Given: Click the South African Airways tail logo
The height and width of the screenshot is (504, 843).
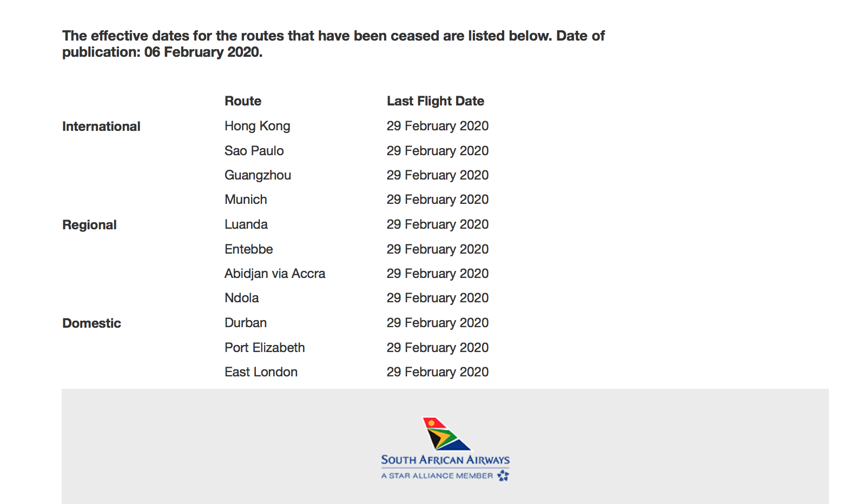Looking at the screenshot, I should point(446,434).
